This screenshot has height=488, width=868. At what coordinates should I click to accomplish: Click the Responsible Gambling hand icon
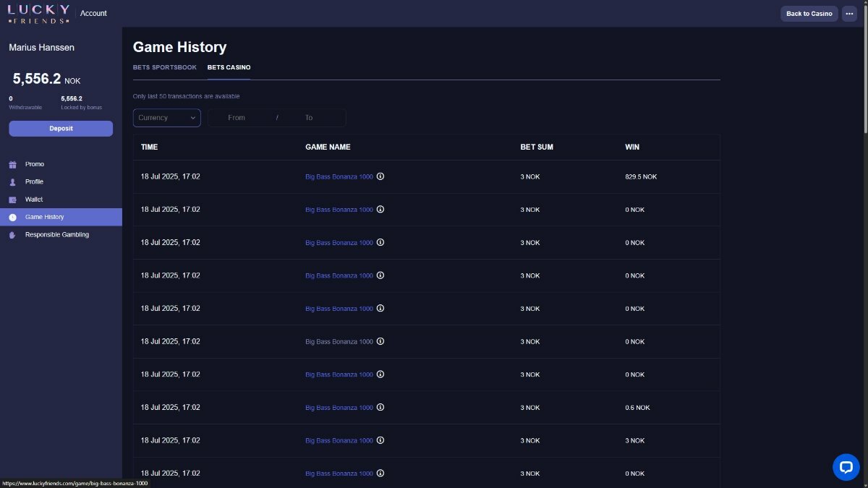[12, 235]
